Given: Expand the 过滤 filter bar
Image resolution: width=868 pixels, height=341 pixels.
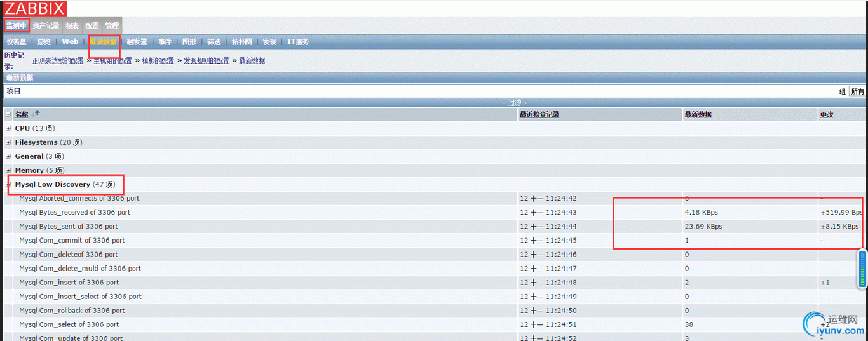Looking at the screenshot, I should [x=515, y=103].
